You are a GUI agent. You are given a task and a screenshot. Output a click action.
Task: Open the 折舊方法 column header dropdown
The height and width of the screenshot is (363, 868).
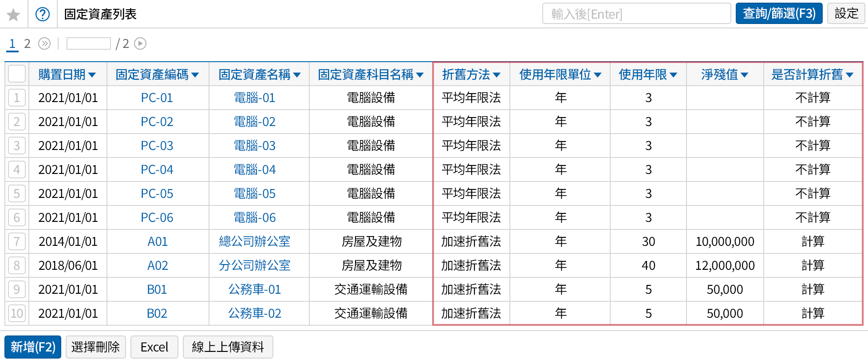coord(497,75)
